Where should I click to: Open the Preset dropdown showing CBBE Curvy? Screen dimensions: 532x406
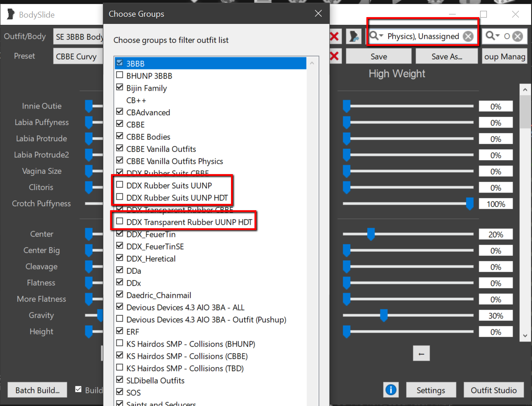click(79, 56)
